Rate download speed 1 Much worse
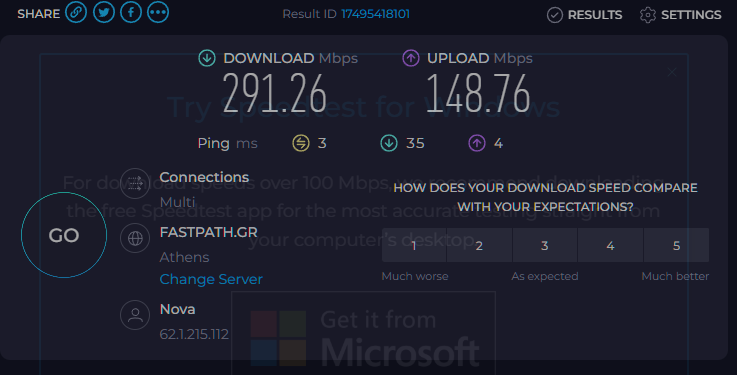737x375 pixels. click(414, 245)
